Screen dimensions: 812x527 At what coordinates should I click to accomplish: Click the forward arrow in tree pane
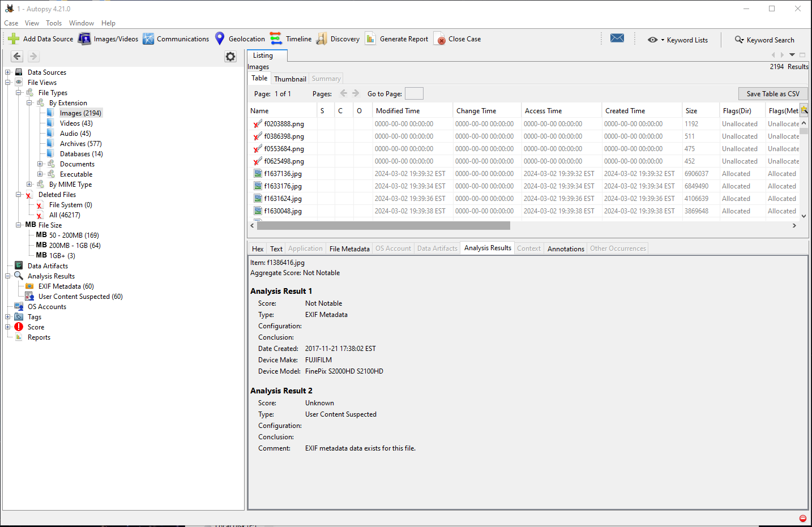33,56
